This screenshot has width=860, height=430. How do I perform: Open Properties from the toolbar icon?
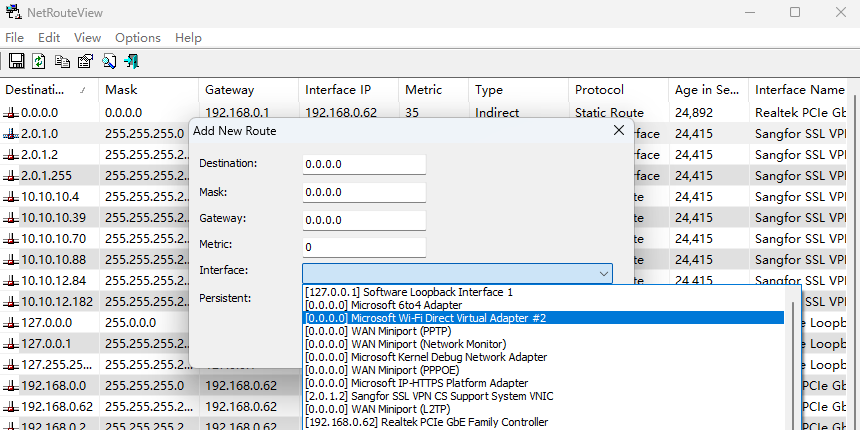point(85,62)
